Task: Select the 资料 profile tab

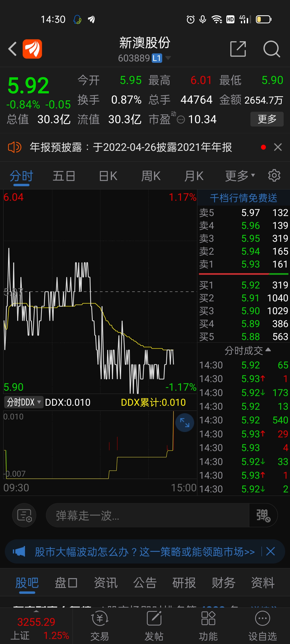Action: click(x=263, y=583)
